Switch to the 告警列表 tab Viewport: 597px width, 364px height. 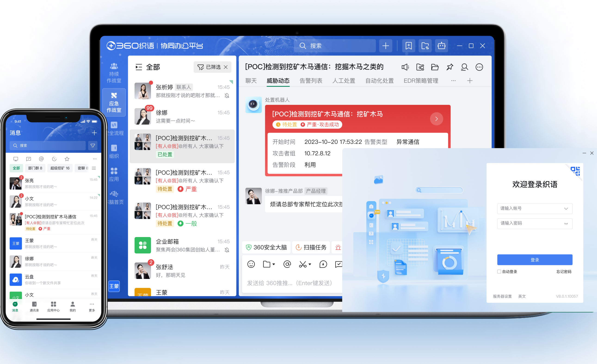(x=311, y=81)
